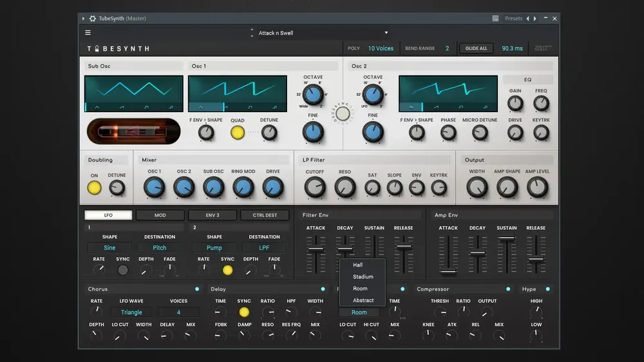Click the GLIDE ALL button

click(x=476, y=48)
